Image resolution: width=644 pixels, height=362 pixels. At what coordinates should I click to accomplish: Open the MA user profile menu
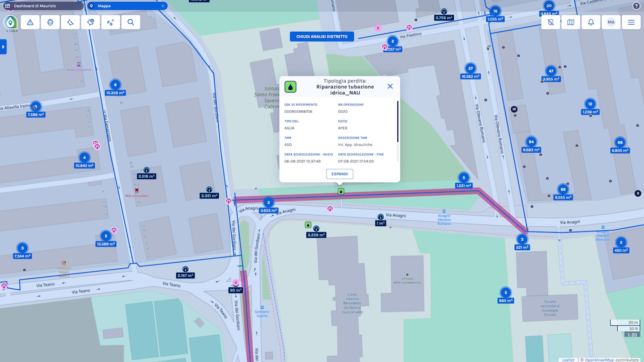tap(611, 22)
